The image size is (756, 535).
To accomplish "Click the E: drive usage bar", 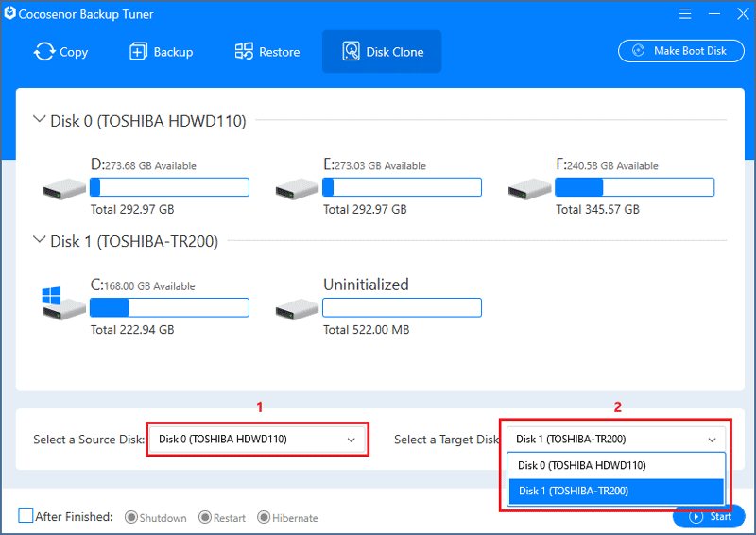I will (403, 187).
